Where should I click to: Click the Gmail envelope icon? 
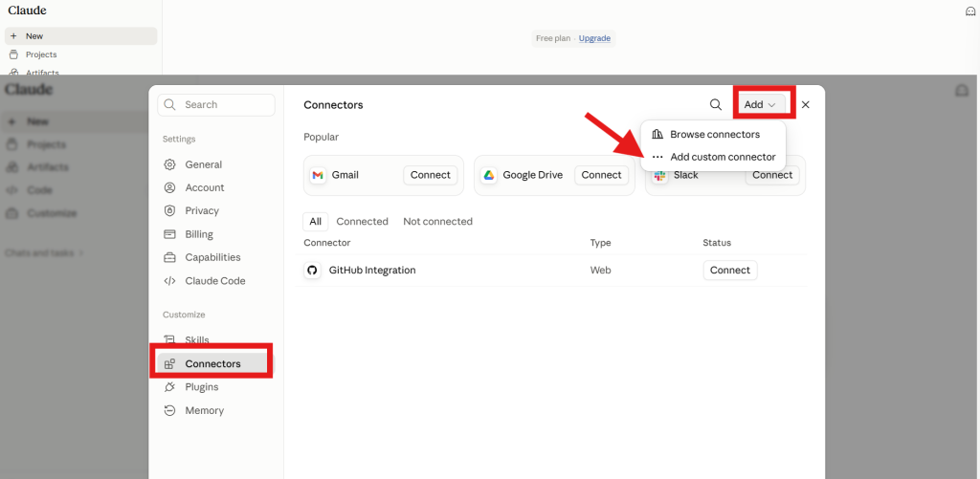(x=318, y=175)
